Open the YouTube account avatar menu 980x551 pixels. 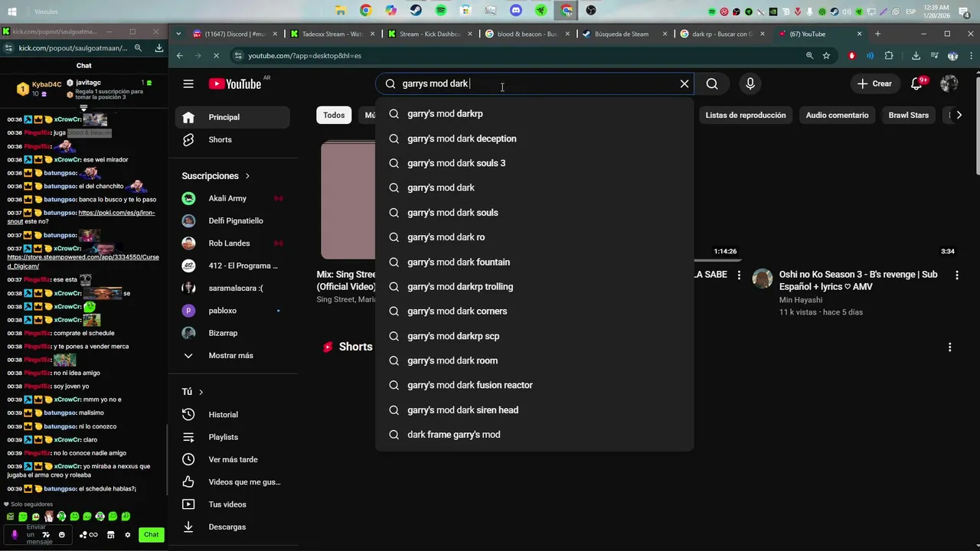pos(949,83)
